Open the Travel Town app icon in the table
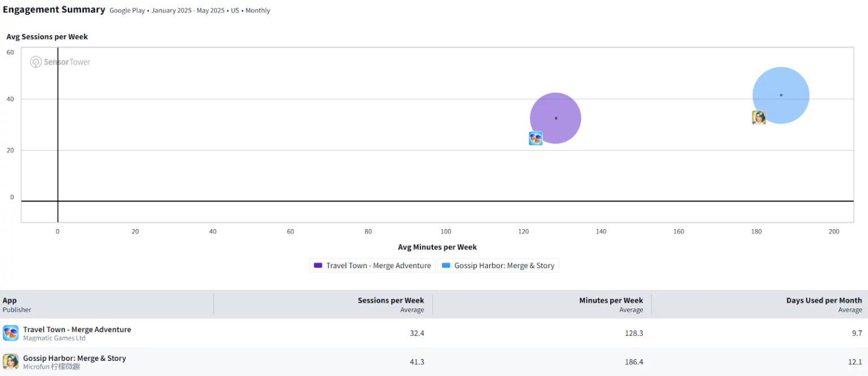 click(x=11, y=333)
